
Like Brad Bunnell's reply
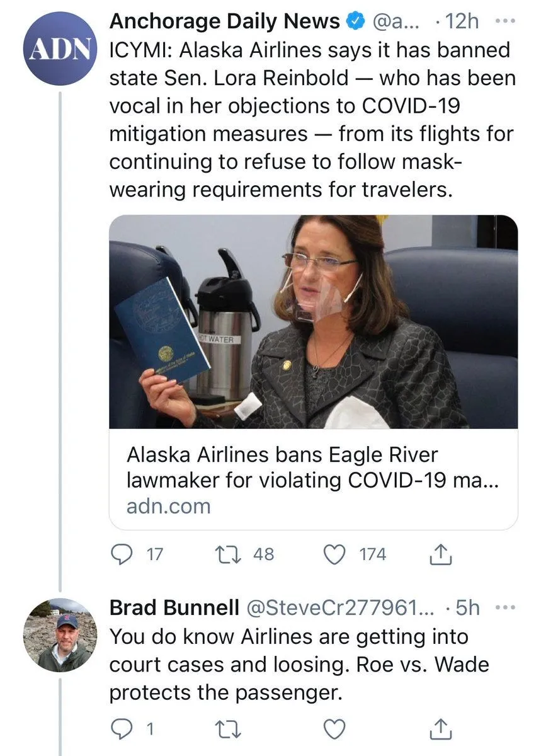[335, 730]
